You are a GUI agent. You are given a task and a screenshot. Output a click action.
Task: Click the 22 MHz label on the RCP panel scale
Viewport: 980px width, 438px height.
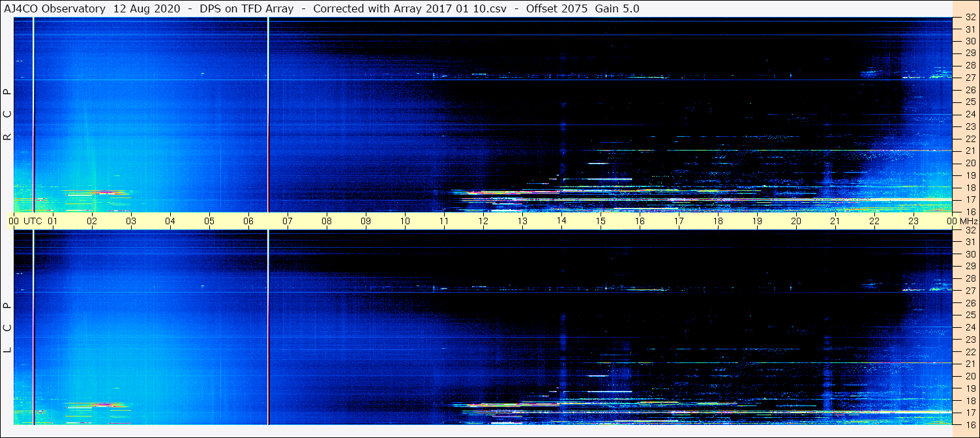click(x=970, y=139)
